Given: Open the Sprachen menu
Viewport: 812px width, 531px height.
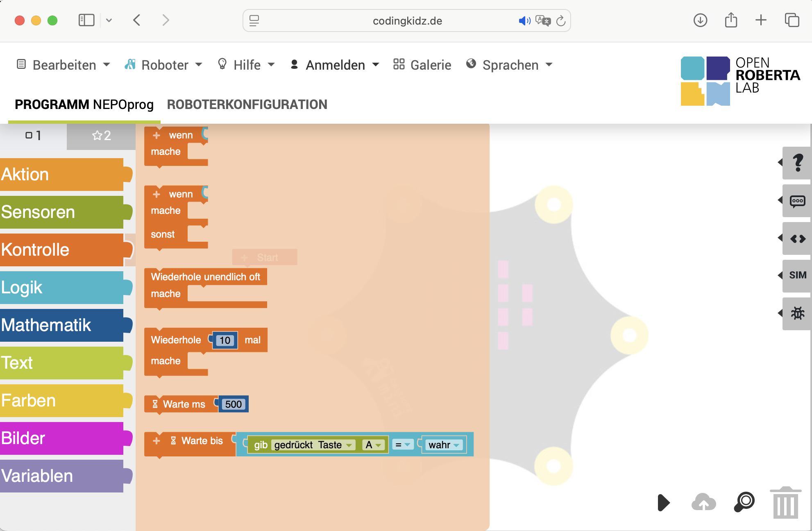Looking at the screenshot, I should click(510, 65).
